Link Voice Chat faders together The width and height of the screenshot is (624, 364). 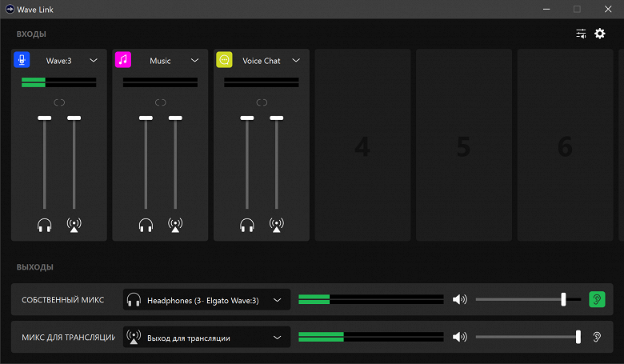[262, 102]
